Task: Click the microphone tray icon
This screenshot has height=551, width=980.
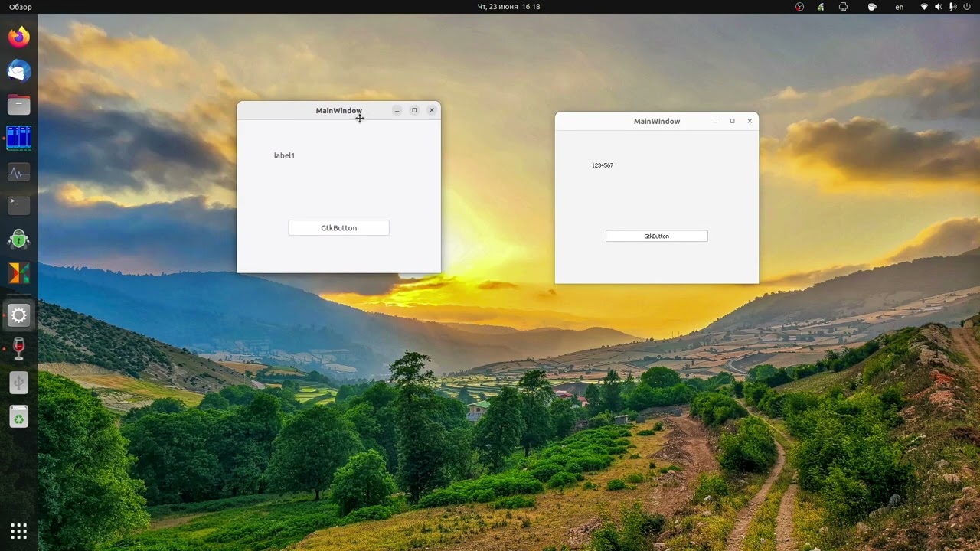Action: point(952,7)
